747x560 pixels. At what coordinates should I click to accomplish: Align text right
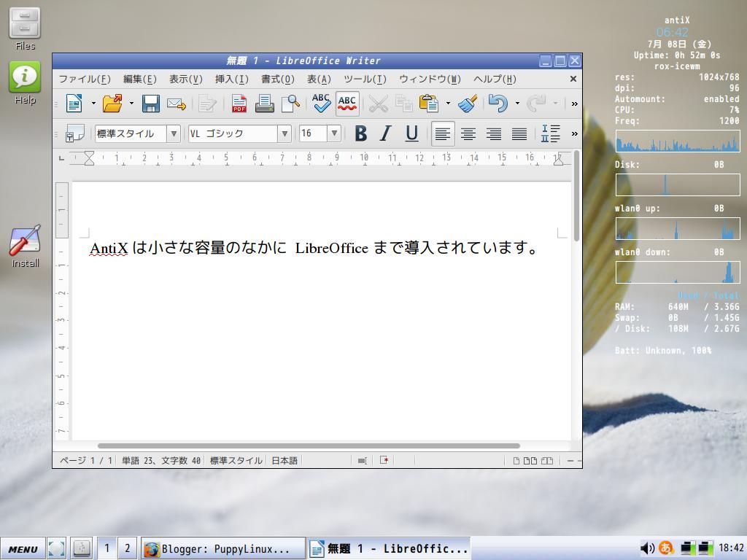coord(494,134)
